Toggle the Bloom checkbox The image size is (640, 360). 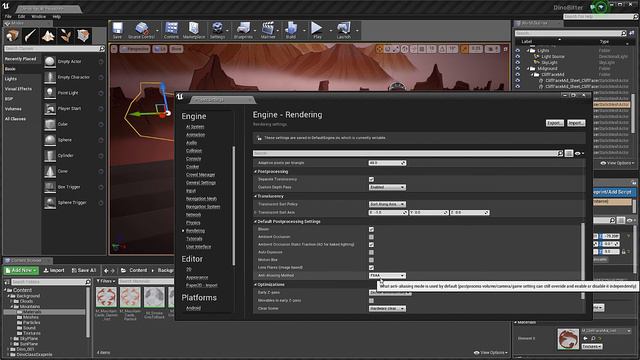tap(371, 229)
